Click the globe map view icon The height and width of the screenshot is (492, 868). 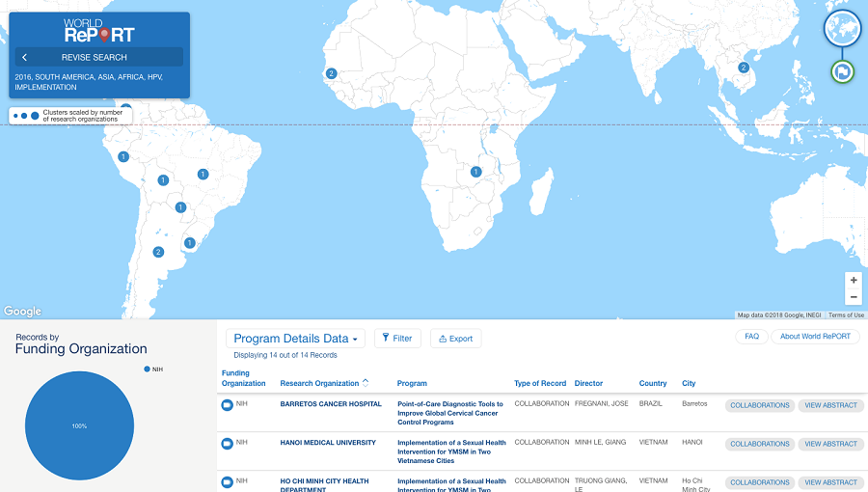pos(842,28)
